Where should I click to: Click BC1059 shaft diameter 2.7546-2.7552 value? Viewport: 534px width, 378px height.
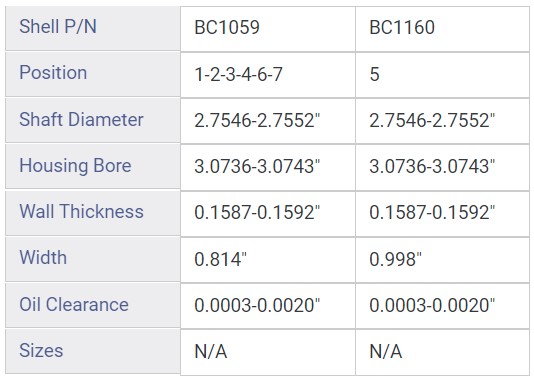click(257, 121)
